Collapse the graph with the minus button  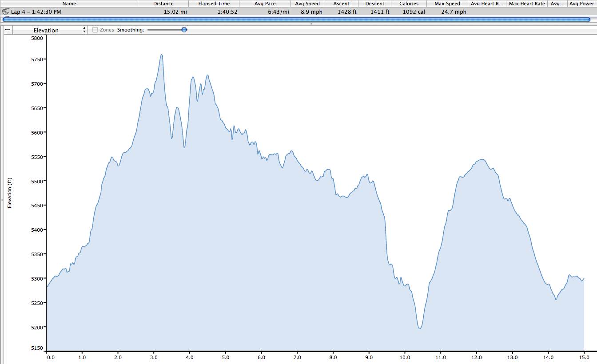coord(8,30)
